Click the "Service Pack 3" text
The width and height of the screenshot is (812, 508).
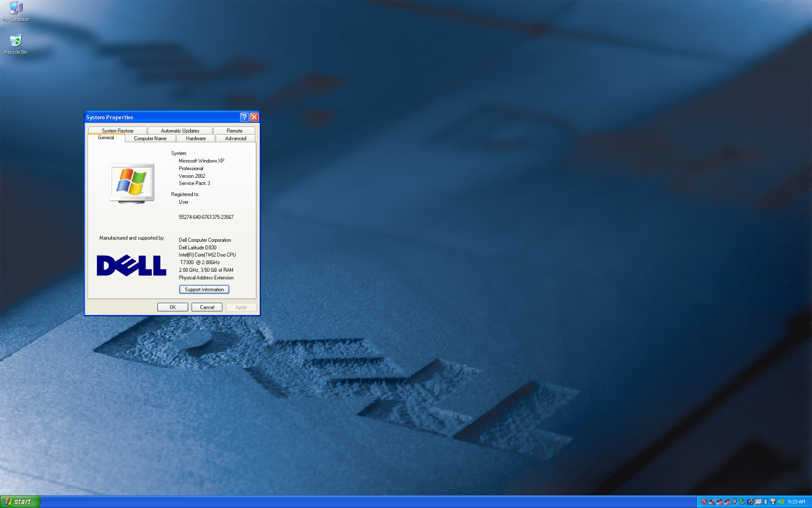tap(194, 183)
